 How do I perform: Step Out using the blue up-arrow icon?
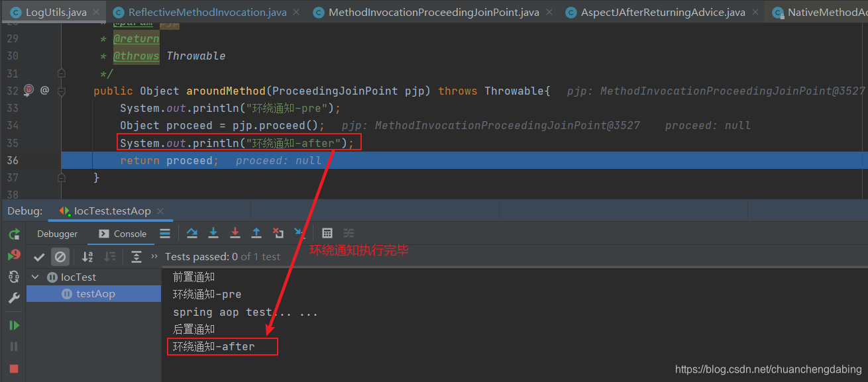256,233
